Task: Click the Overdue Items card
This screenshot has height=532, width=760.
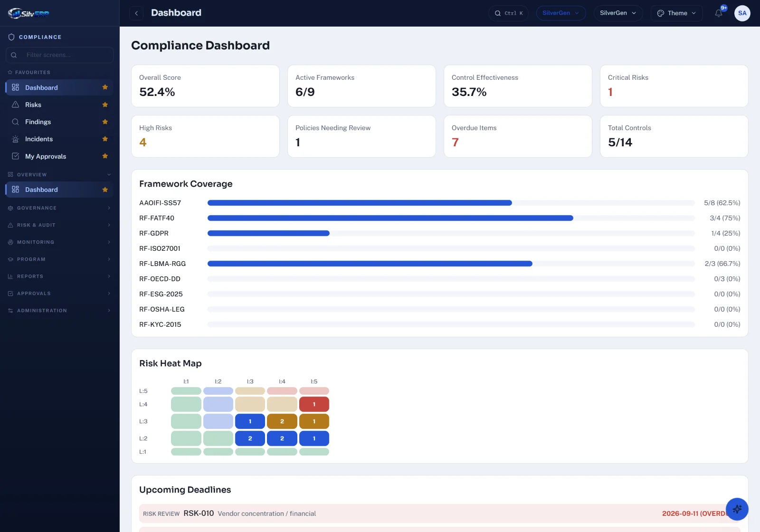Action: [518, 136]
